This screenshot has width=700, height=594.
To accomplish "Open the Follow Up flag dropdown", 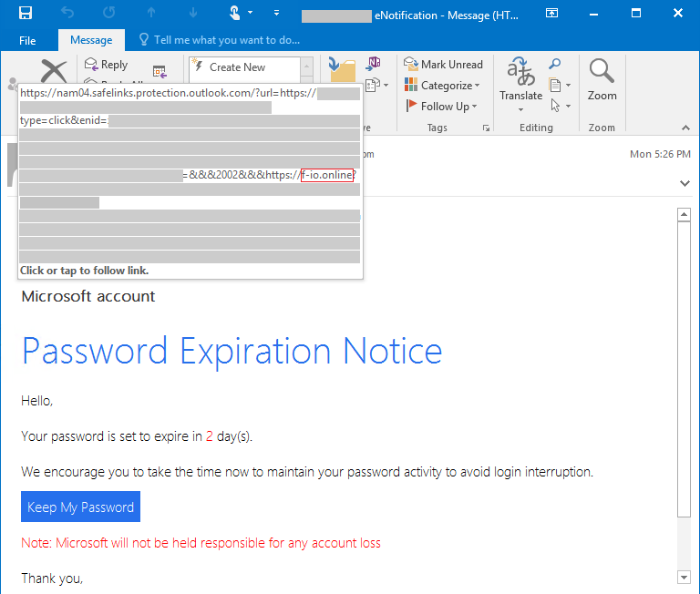I will click(x=441, y=107).
